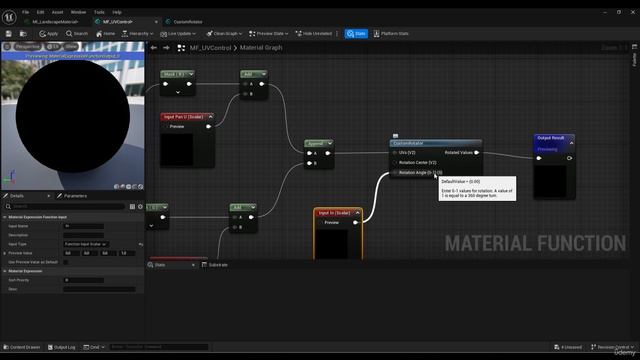Click the Rotation Angle input pin
This screenshot has height=360, width=640.
pos(395,173)
